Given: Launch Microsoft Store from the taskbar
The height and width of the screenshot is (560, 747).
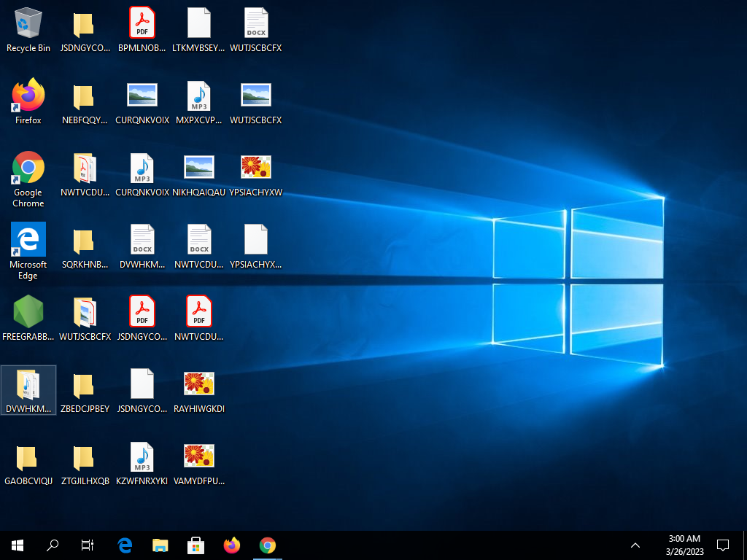Looking at the screenshot, I should 196,545.
